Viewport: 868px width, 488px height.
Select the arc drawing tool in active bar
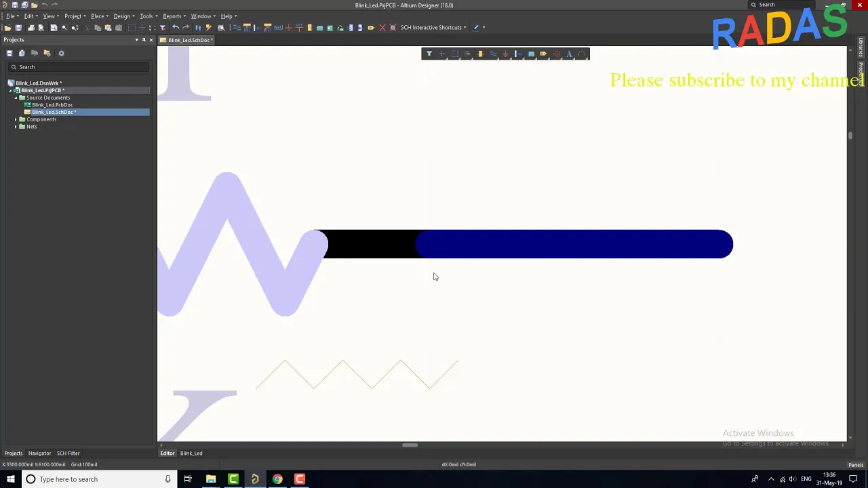pyautogui.click(x=581, y=54)
